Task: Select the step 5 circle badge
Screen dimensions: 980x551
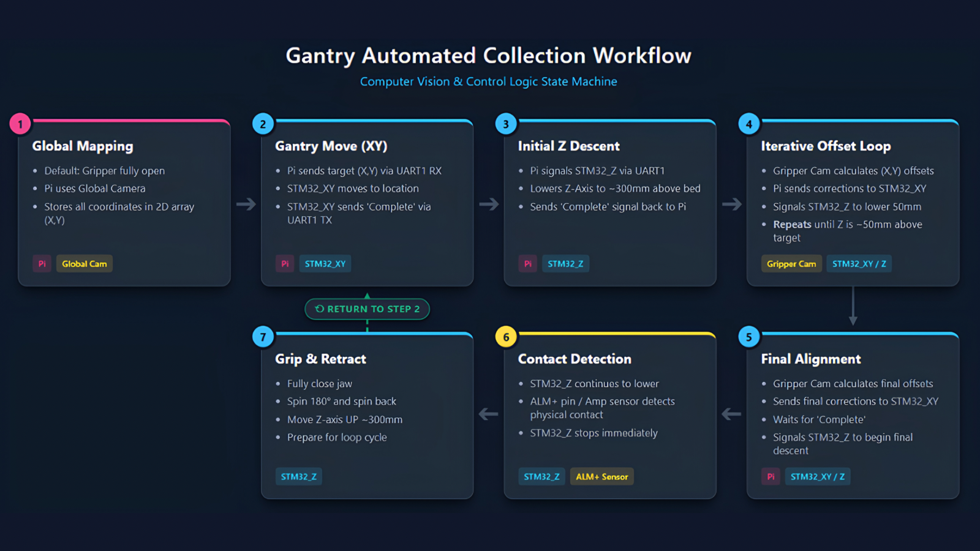Action: (748, 337)
